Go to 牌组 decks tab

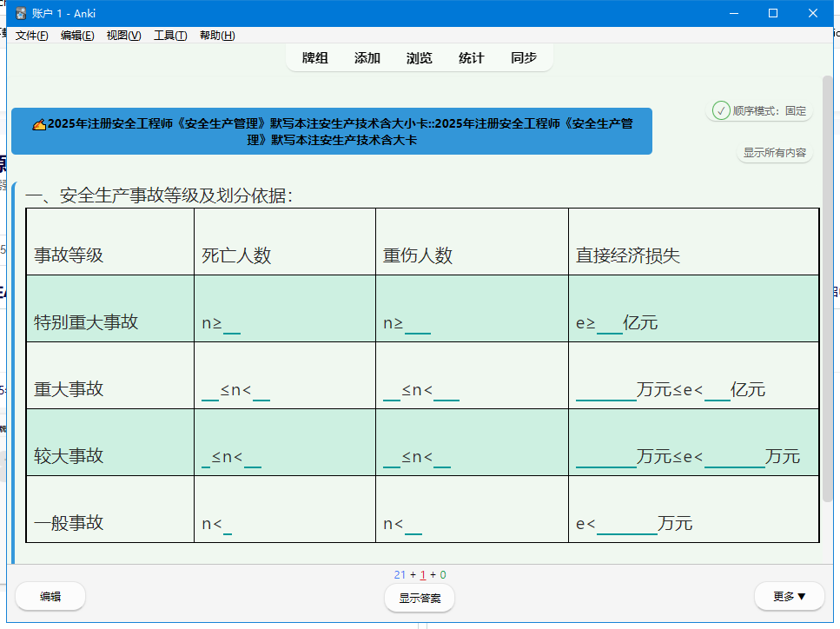point(315,58)
